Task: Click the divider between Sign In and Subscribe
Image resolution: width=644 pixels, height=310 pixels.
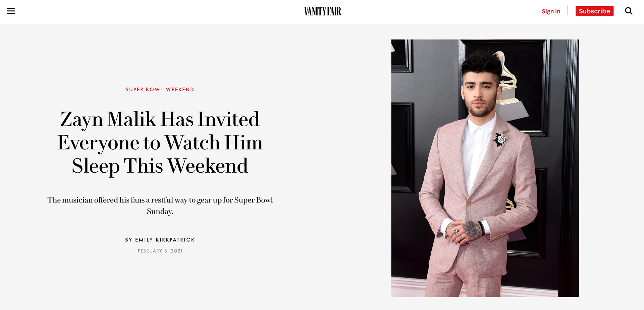Action: pos(568,10)
